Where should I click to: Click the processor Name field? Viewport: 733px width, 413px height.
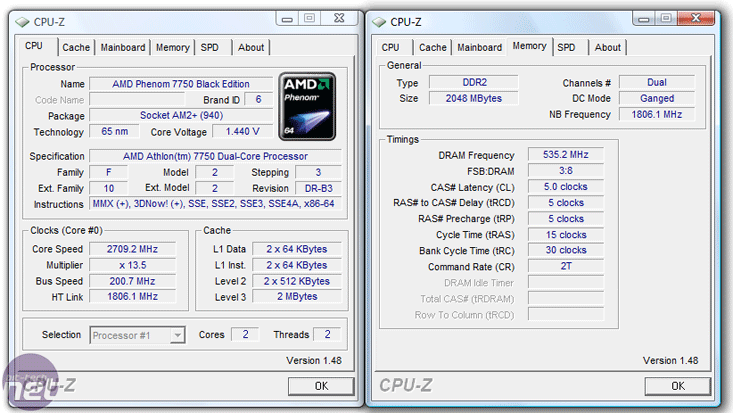(181, 84)
